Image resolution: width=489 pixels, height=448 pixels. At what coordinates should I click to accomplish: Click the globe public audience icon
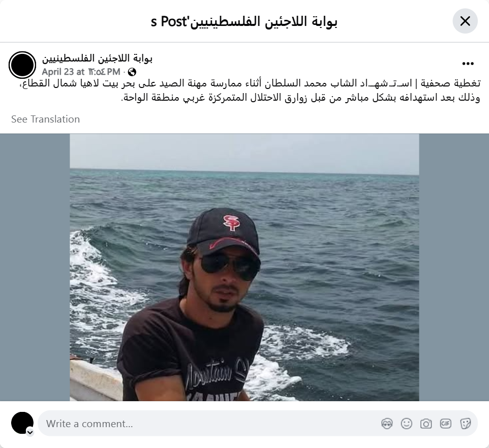(x=132, y=72)
